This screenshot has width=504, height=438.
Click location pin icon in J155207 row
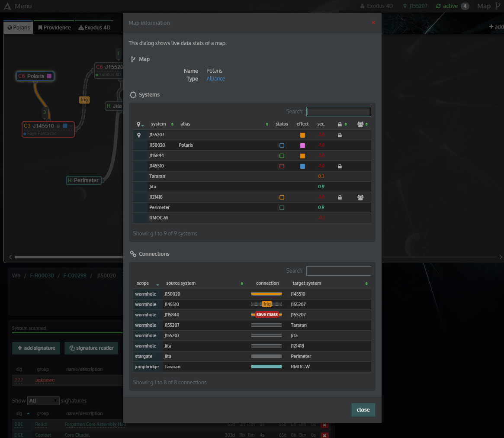139,135
